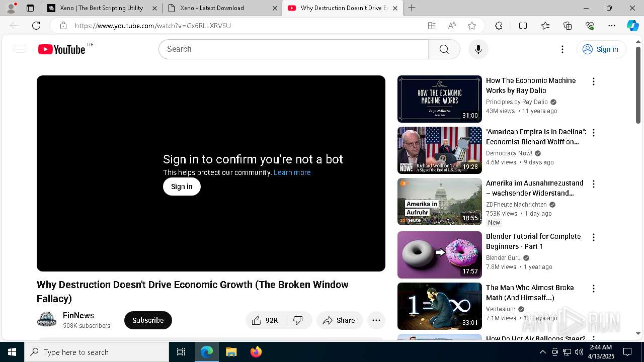Close the Xeno Best Scripting Utility tab

click(154, 8)
